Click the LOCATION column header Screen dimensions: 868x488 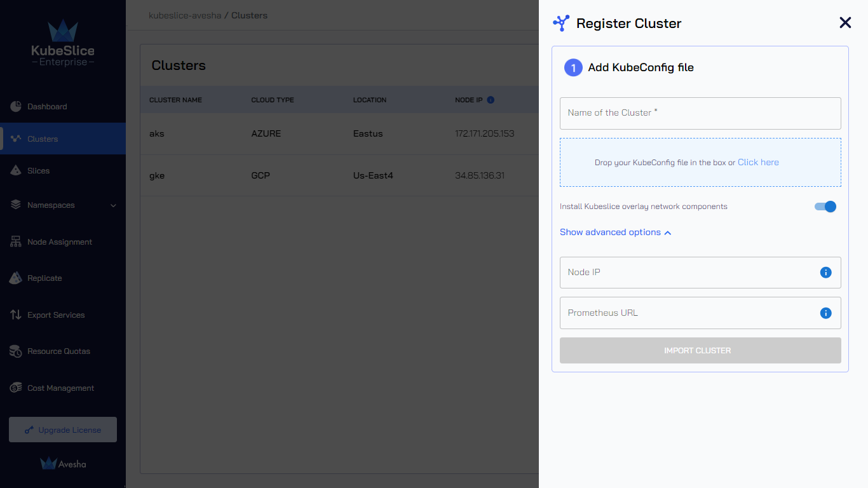click(x=370, y=100)
